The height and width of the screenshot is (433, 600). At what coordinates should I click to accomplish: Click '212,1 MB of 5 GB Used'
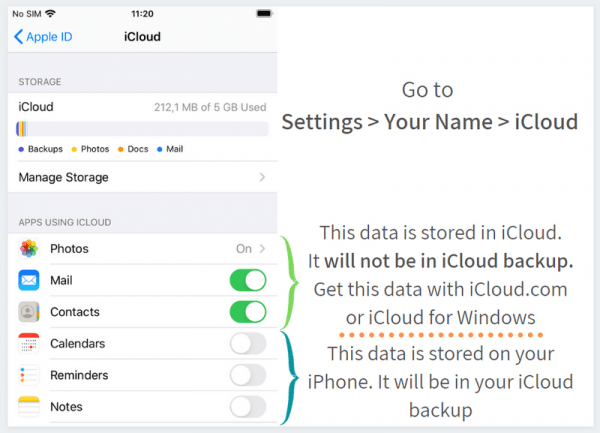pos(210,107)
